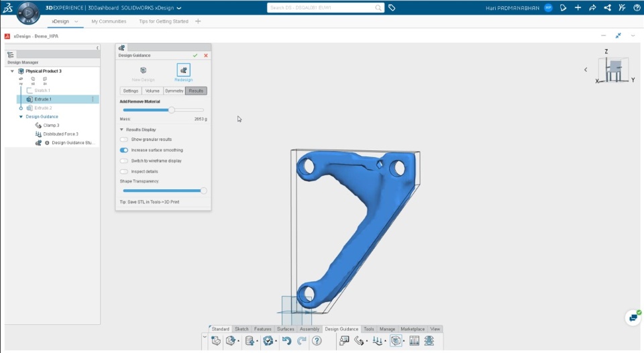Disable Increase surface smoothing
Screen dimensions: 644x353
point(123,150)
